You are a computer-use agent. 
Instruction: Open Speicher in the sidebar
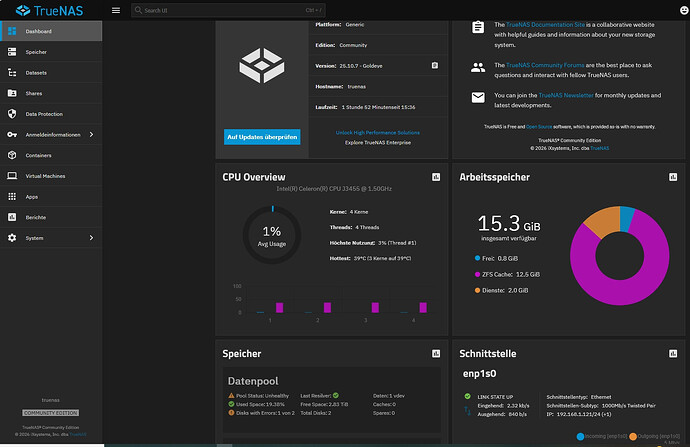(51, 51)
